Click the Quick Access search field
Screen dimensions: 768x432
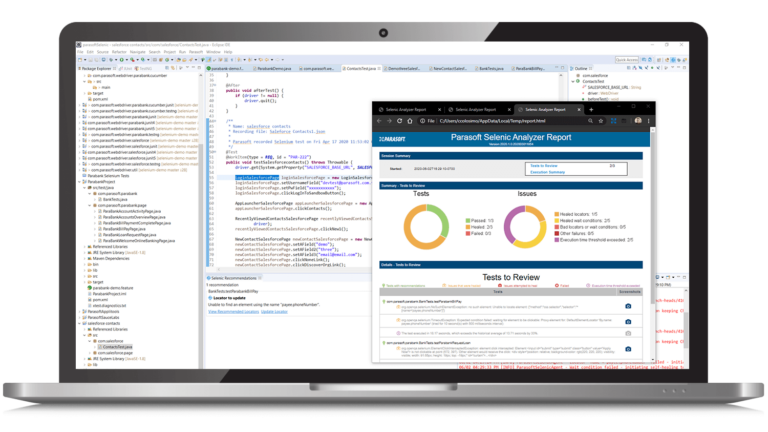click(x=627, y=60)
